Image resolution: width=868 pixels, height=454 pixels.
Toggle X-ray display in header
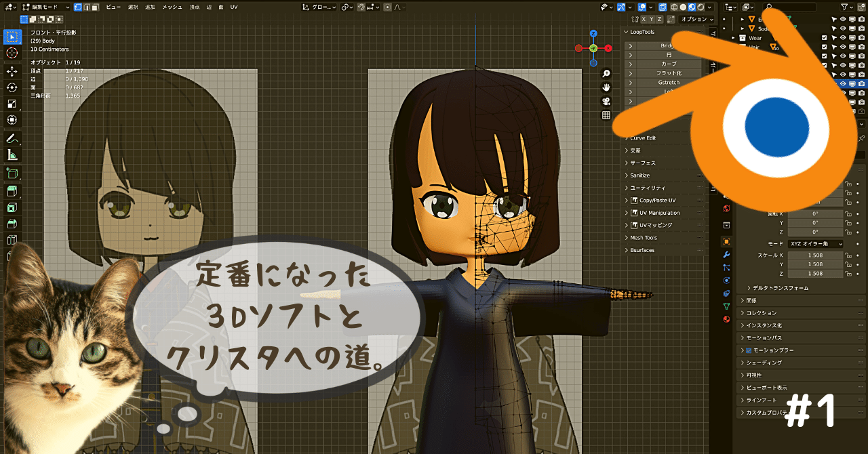point(663,7)
